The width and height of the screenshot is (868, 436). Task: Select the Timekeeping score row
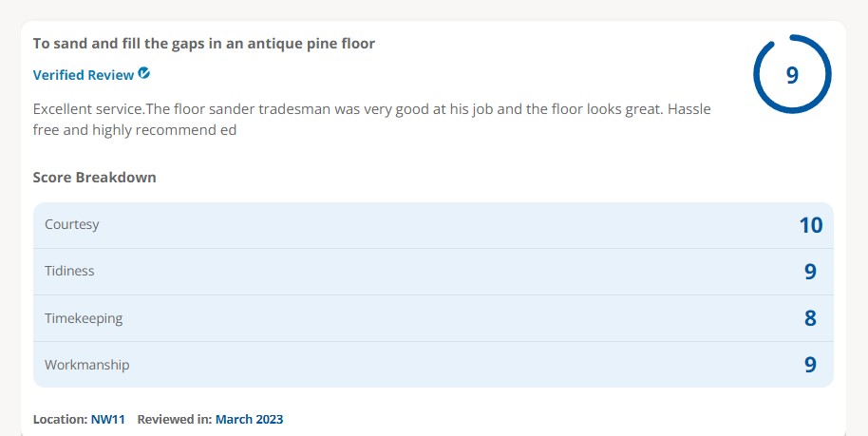point(433,318)
